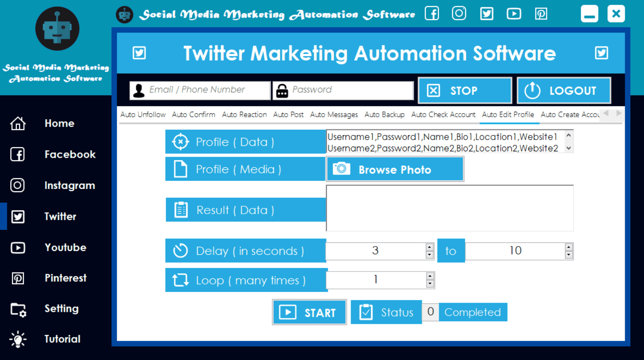Image resolution: width=644 pixels, height=360 pixels.
Task: Open YouTube from the top header icon
Action: [514, 14]
